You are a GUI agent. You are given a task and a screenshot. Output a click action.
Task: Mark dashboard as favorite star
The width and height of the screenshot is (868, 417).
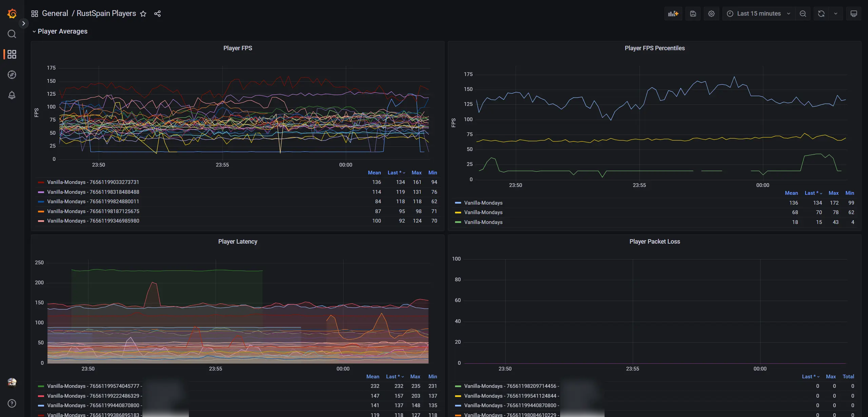click(143, 14)
